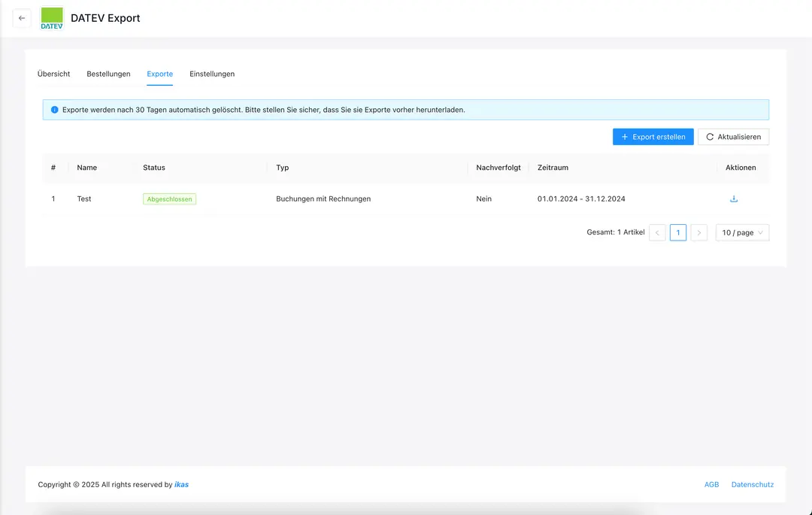Select the Exporte tab

[159, 74]
